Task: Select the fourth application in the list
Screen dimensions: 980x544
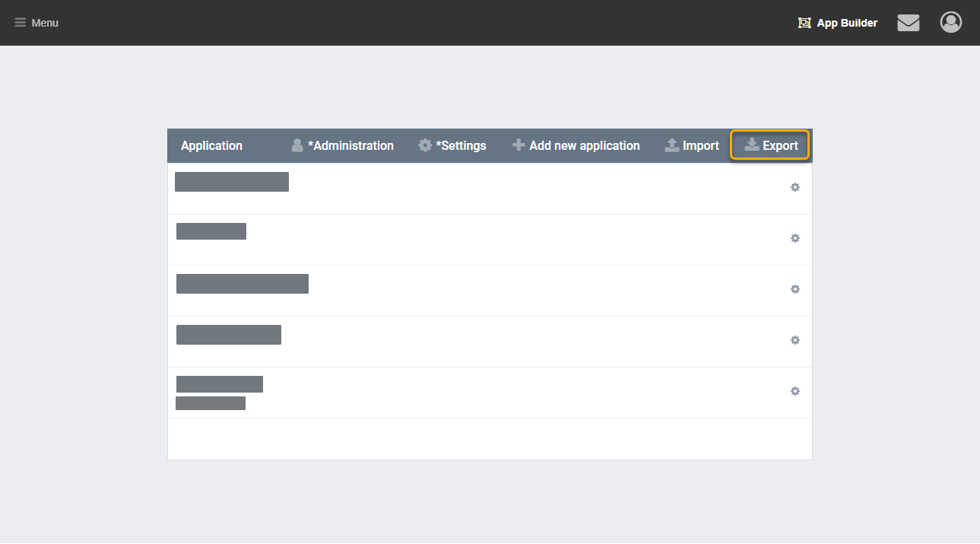Action: tap(229, 335)
